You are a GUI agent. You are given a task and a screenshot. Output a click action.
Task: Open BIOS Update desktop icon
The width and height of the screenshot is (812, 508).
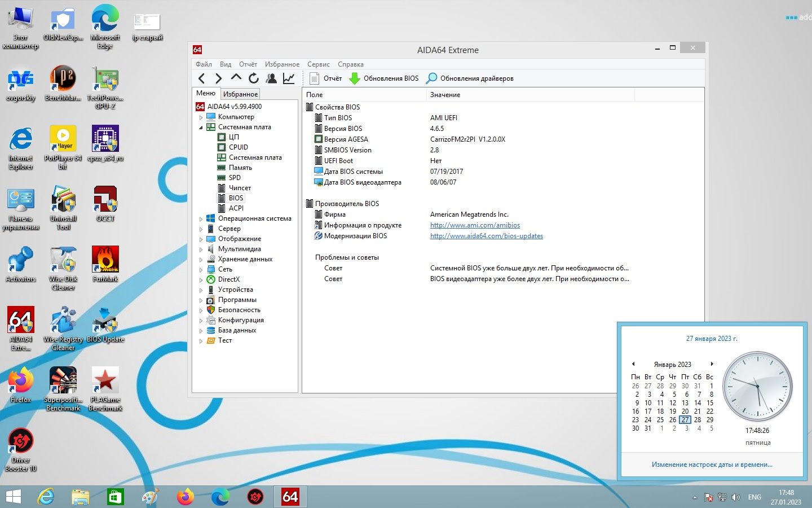[x=105, y=325]
